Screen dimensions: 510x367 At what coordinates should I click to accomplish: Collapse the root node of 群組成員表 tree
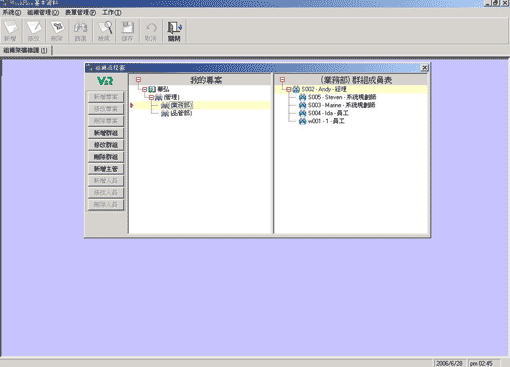(282, 80)
